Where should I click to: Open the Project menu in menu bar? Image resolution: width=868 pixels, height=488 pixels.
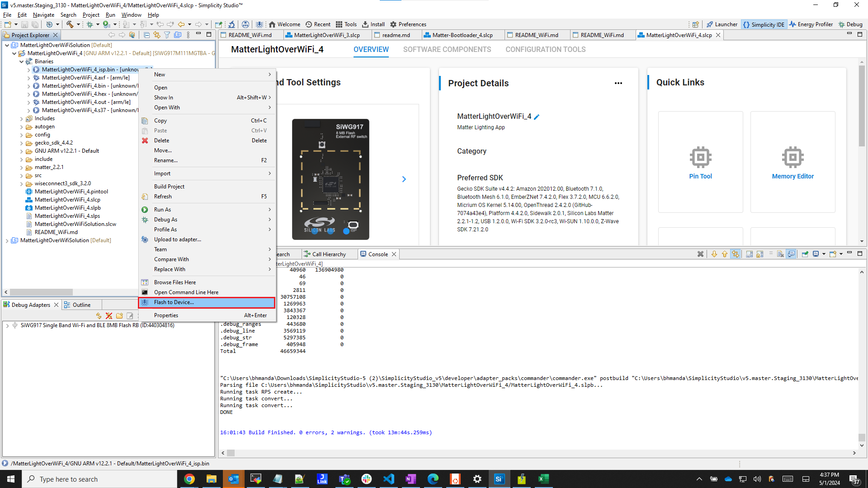pos(91,15)
